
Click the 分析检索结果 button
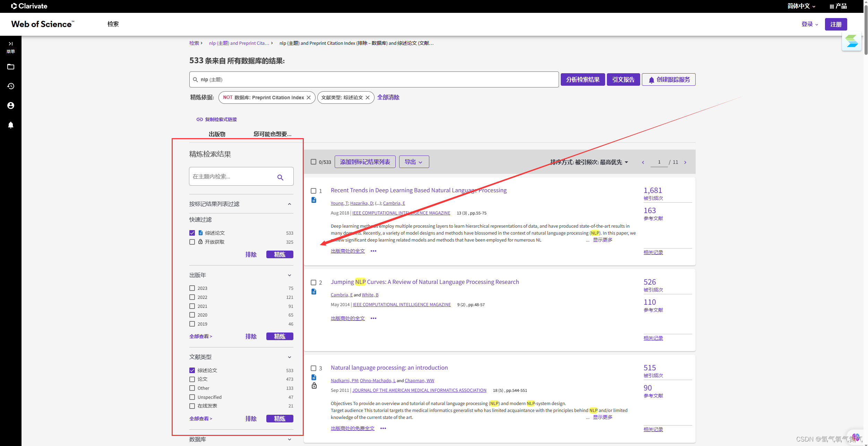(583, 80)
